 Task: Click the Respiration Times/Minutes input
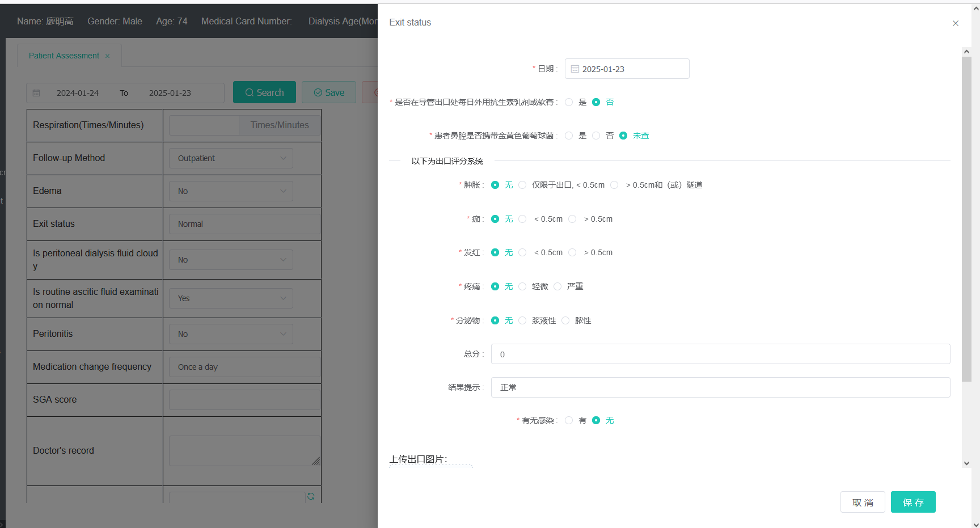pyautogui.click(x=204, y=125)
